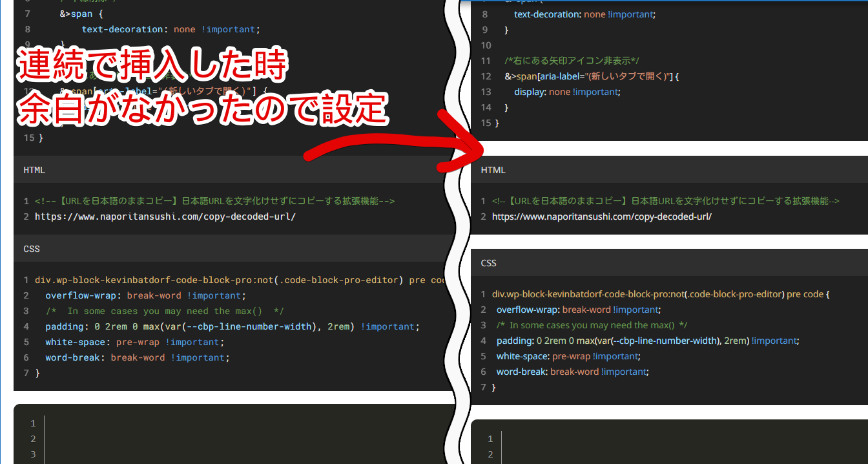868x464 pixels.
Task: Click the CSS header in the right code sample
Action: pos(489,263)
